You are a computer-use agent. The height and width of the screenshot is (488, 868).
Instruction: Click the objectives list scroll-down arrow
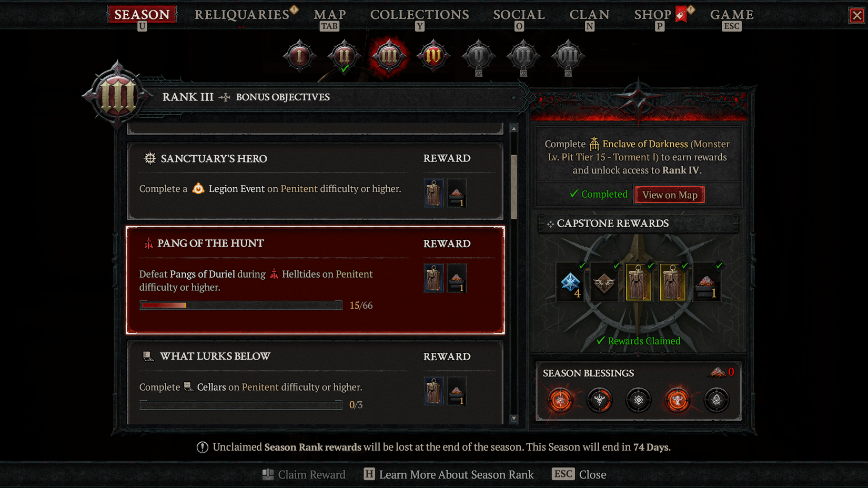point(514,419)
